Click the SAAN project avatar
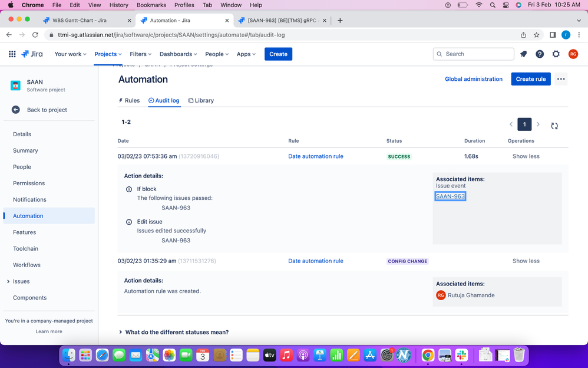Image resolution: width=588 pixels, height=368 pixels. pyautogui.click(x=15, y=86)
